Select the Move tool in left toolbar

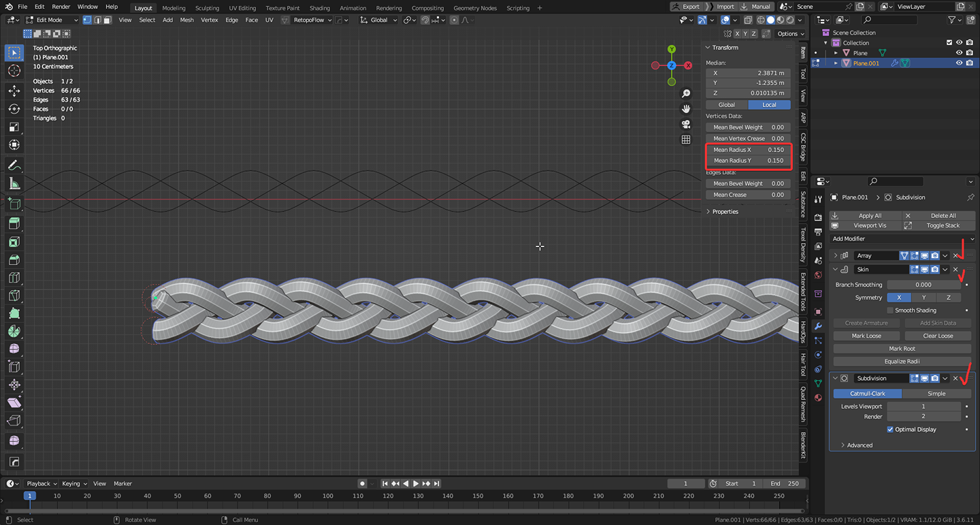coord(14,91)
